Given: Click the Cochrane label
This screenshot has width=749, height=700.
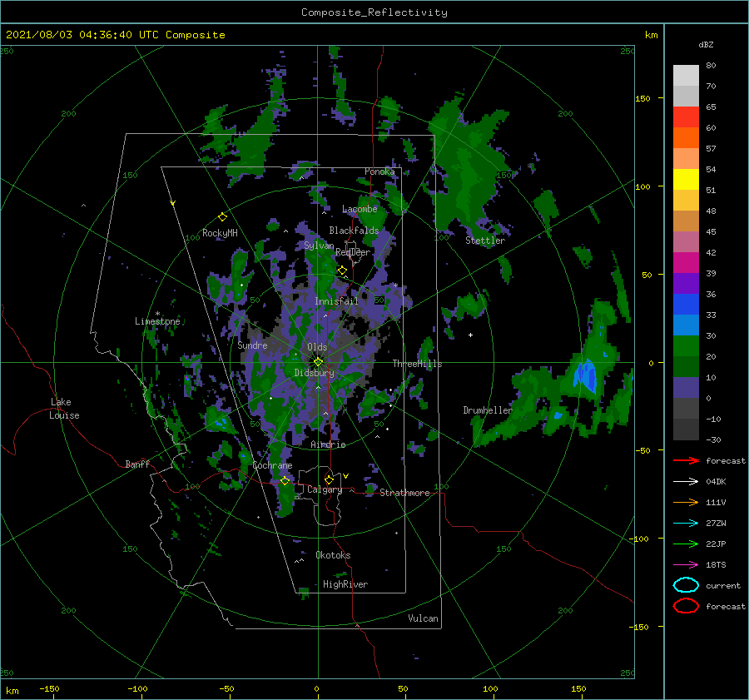Looking at the screenshot, I should tap(272, 465).
